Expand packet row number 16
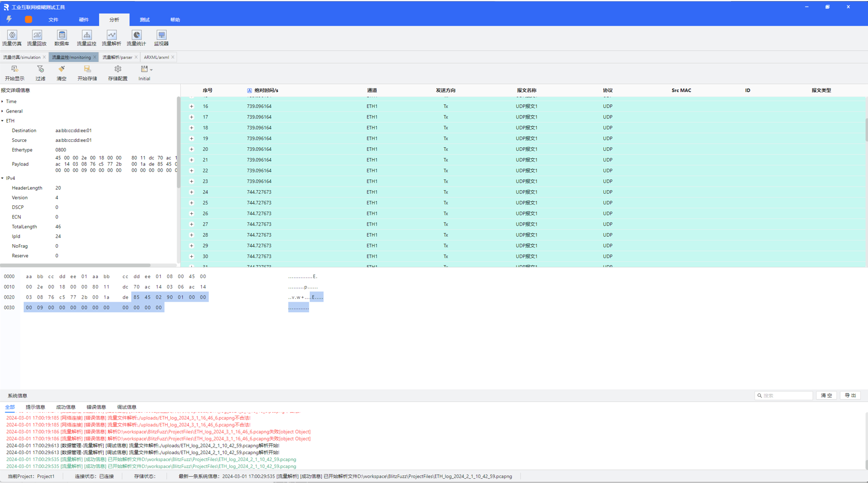 pos(191,106)
